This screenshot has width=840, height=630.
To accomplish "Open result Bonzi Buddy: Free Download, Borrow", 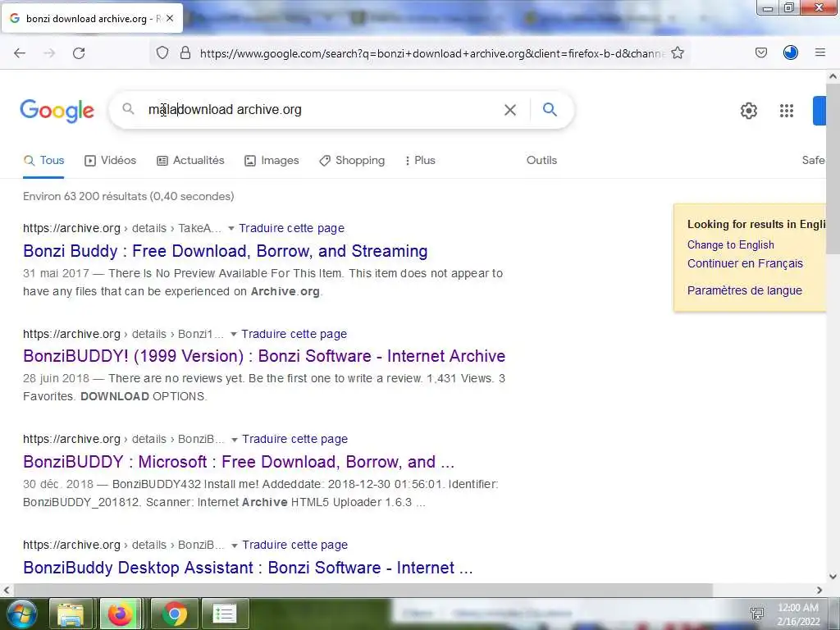I will (x=225, y=251).
